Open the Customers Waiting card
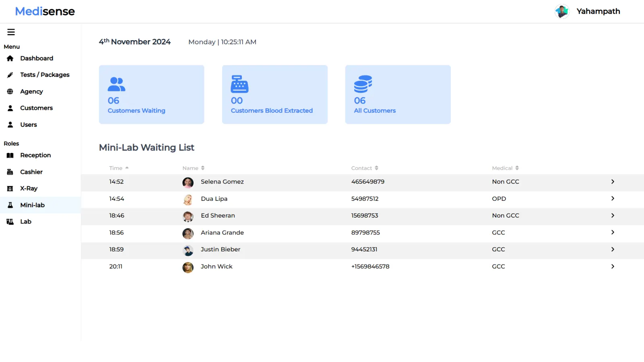This screenshot has width=644, height=362. [151, 95]
